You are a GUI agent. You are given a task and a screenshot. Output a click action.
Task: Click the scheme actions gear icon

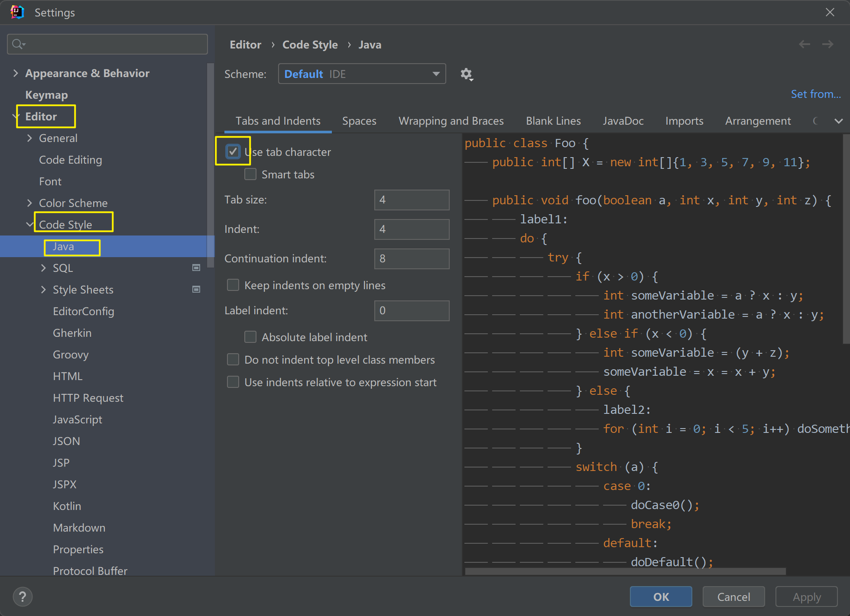tap(466, 74)
